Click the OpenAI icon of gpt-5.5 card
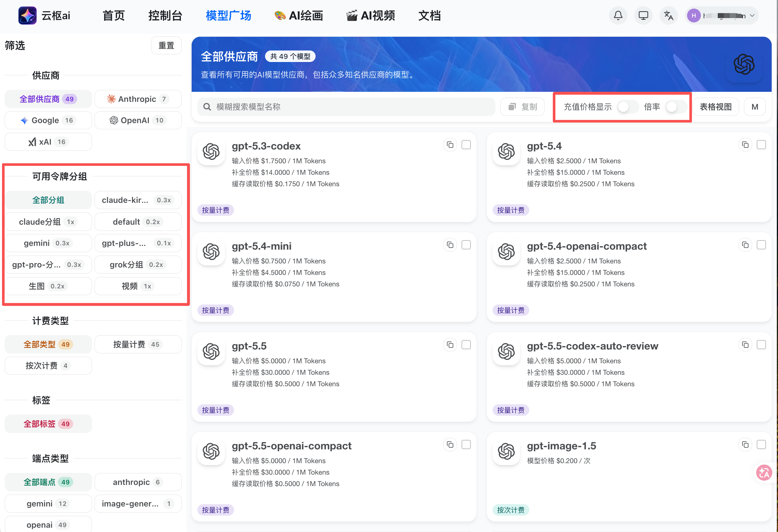This screenshot has height=532, width=778. click(x=211, y=352)
